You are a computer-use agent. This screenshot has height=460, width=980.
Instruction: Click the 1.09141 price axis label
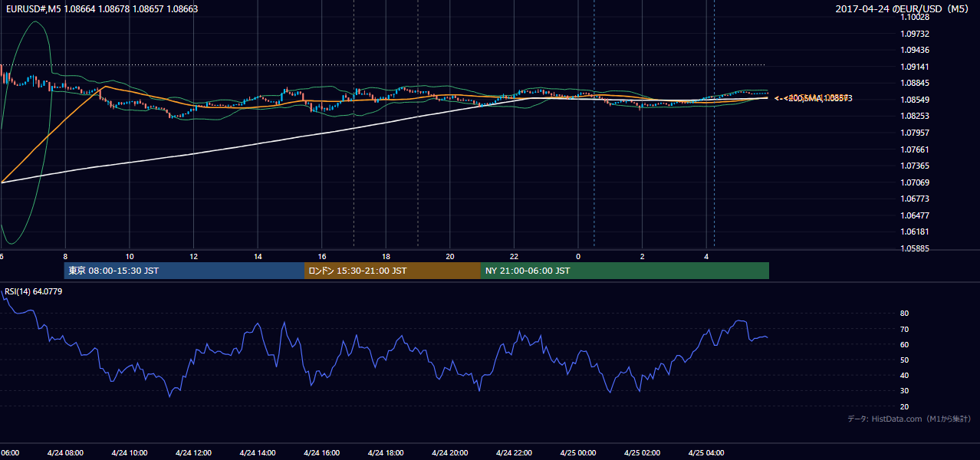916,67
